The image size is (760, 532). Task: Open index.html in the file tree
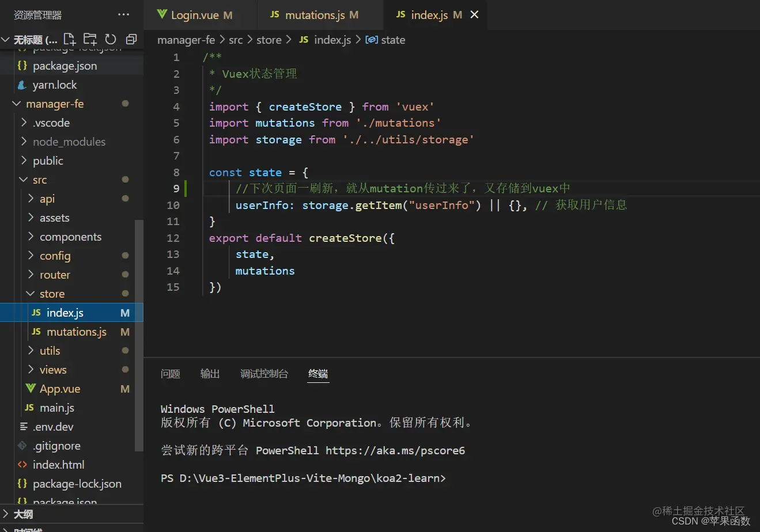[x=71, y=465]
